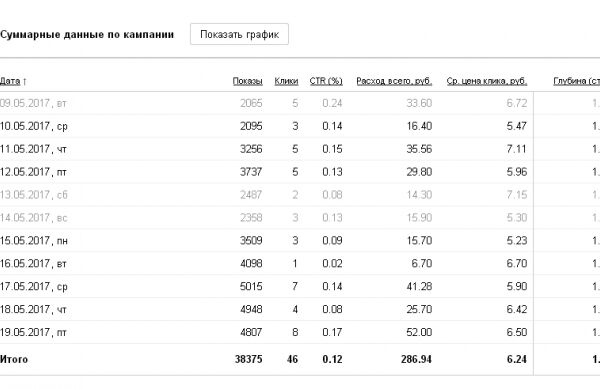
Task: Click spend value 16.40
Action: [419, 126]
